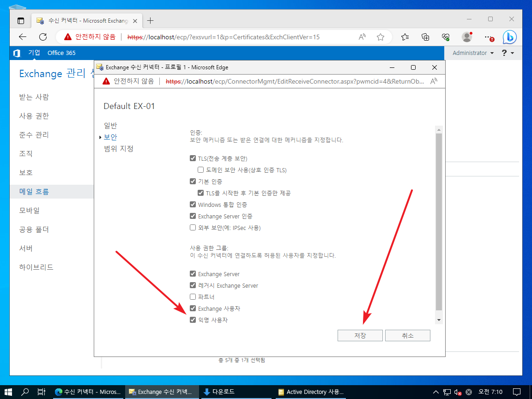The height and width of the screenshot is (399, 532).
Task: Save connector settings with 저장 button
Action: tap(360, 335)
